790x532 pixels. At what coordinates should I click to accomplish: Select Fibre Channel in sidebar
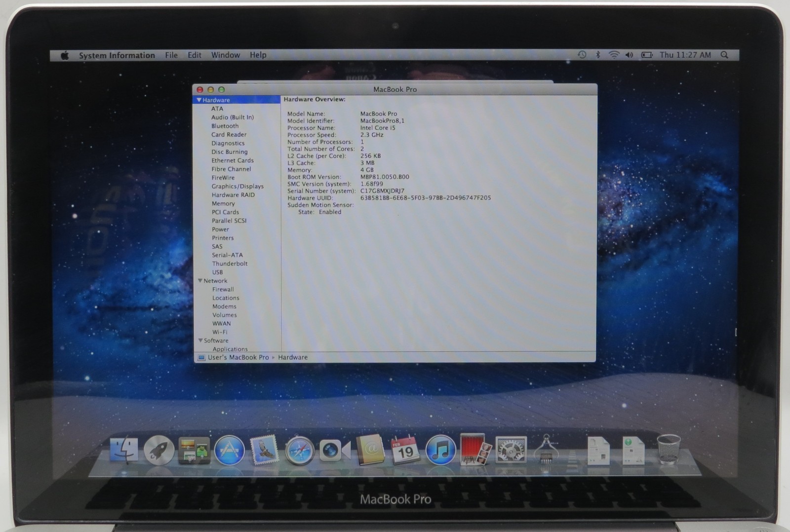click(x=232, y=169)
